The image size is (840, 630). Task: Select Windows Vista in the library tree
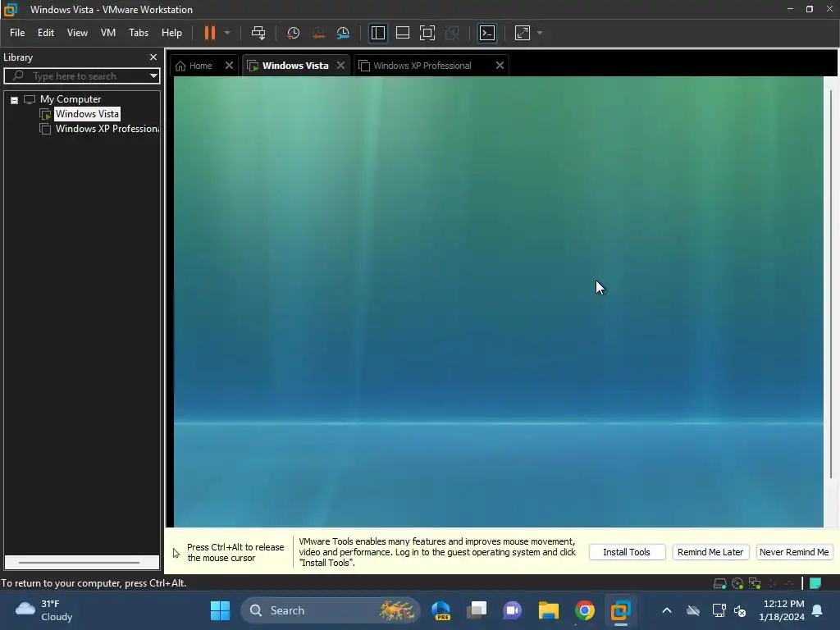(x=87, y=113)
